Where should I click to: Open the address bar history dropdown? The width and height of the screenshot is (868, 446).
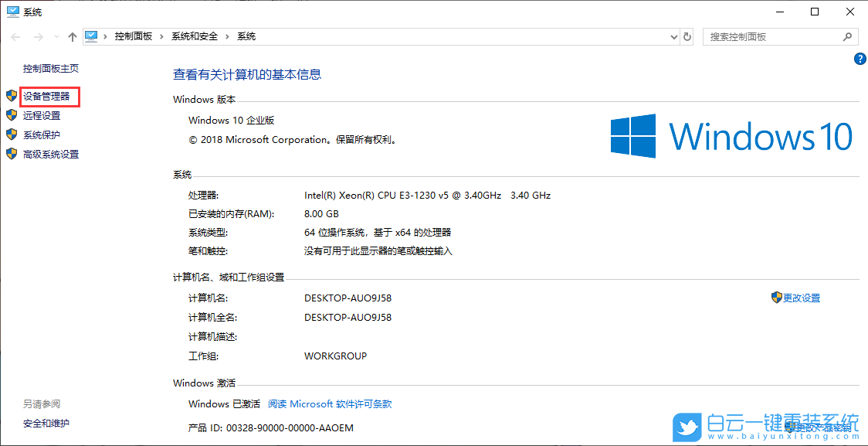point(673,36)
